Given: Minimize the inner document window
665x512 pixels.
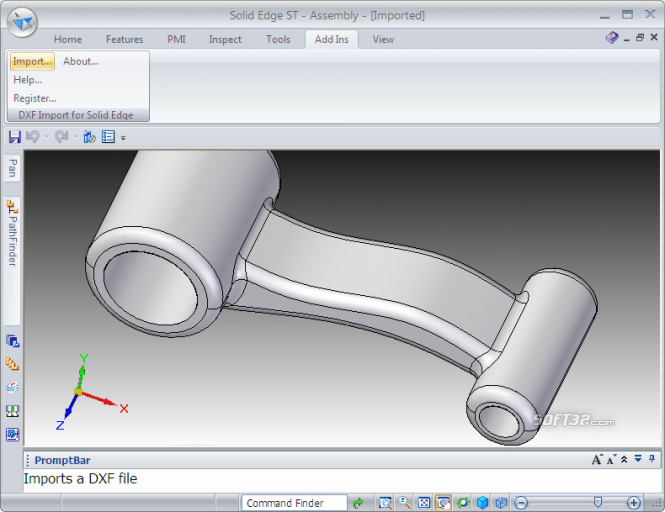Looking at the screenshot, I should 627,39.
